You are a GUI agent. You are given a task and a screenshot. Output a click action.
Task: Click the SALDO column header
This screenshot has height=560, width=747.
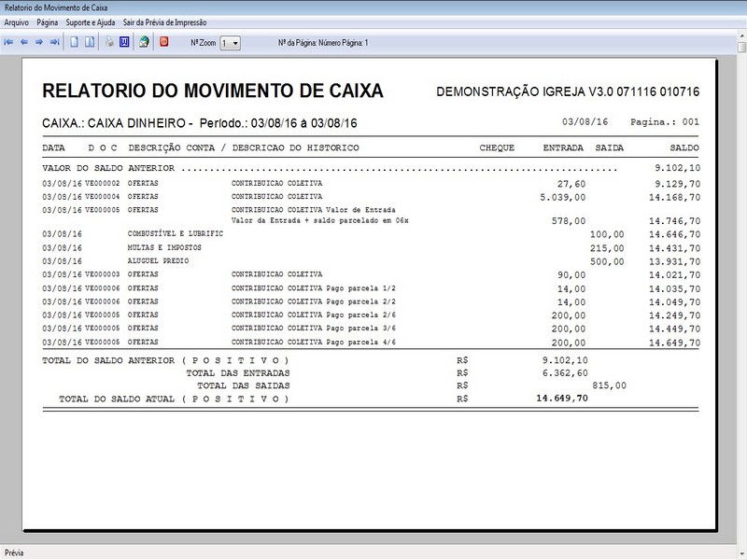pyautogui.click(x=684, y=147)
